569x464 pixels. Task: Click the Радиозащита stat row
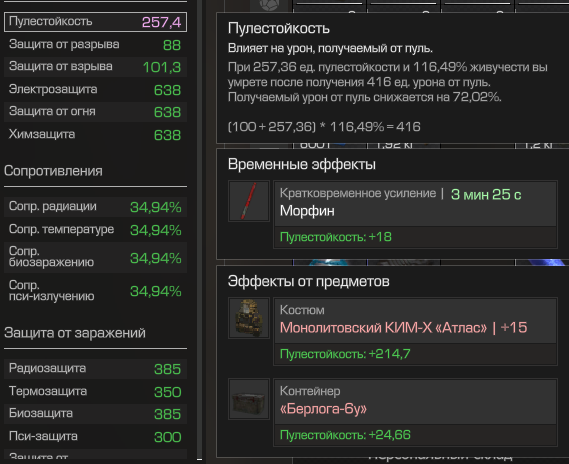click(x=95, y=369)
